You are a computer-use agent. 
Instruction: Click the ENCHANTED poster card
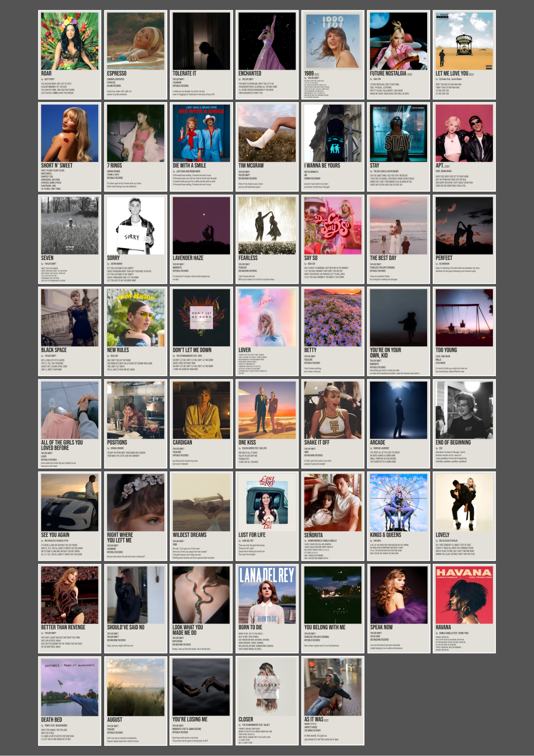coord(267,55)
